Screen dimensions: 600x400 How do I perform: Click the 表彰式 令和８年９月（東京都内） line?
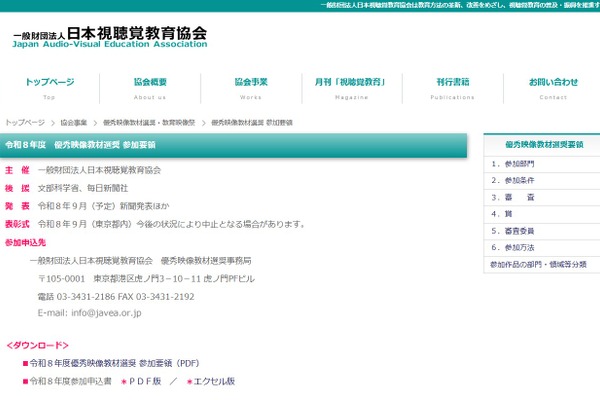tap(155, 224)
